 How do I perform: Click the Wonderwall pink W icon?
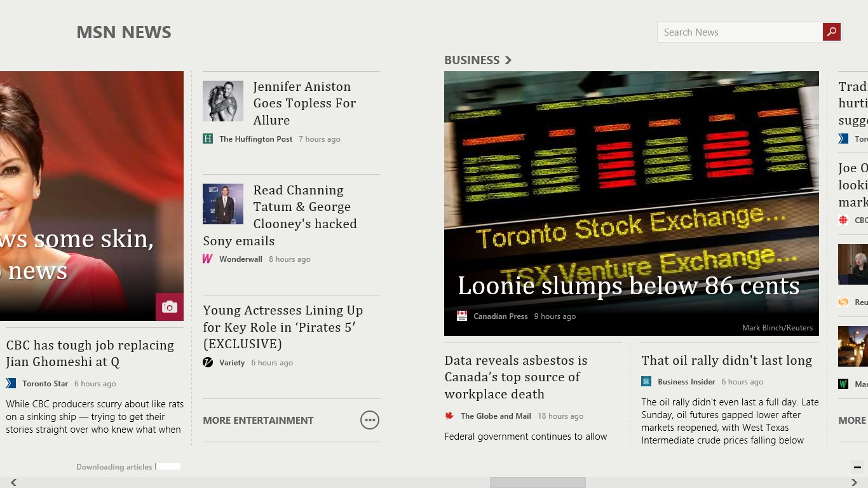click(208, 259)
